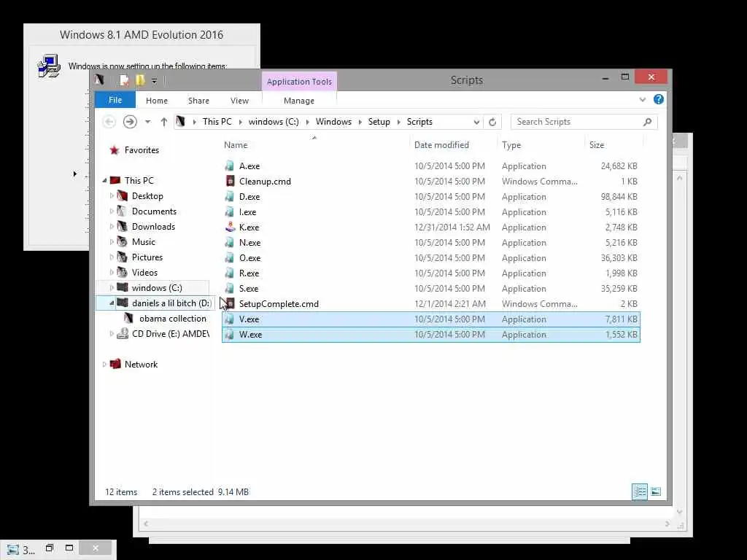Open the address bar history dropdown
747x560 pixels.
pyautogui.click(x=476, y=122)
